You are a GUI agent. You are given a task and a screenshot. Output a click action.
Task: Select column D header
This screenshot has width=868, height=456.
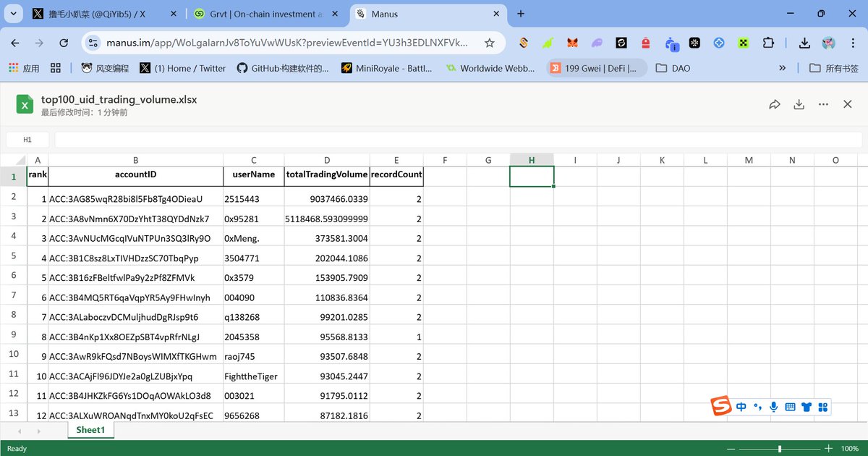pyautogui.click(x=327, y=160)
